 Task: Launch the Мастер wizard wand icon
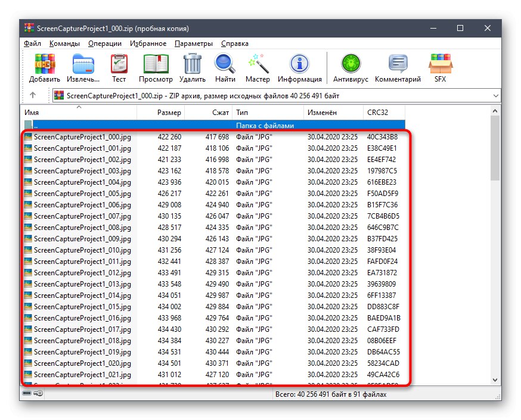[x=258, y=63]
